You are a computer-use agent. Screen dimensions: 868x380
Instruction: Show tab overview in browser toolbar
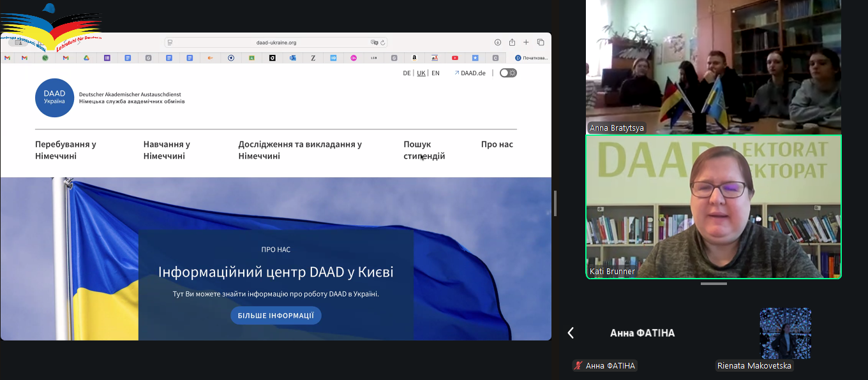click(541, 43)
